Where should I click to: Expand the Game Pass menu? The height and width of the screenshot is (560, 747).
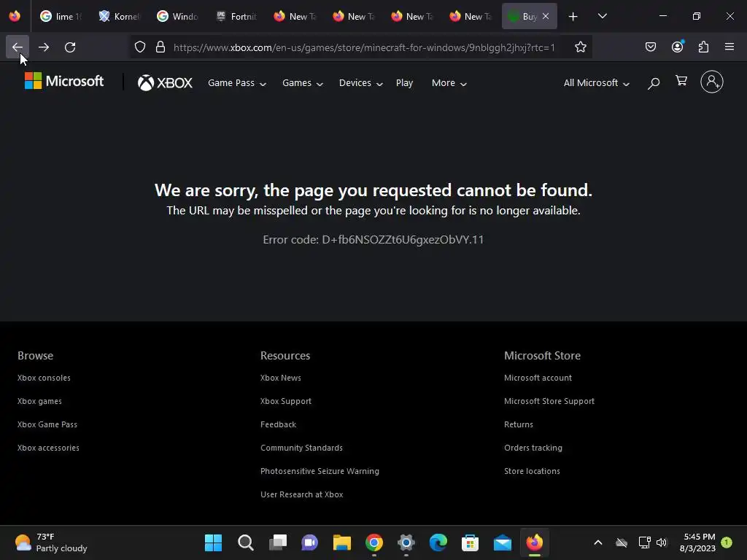point(237,83)
